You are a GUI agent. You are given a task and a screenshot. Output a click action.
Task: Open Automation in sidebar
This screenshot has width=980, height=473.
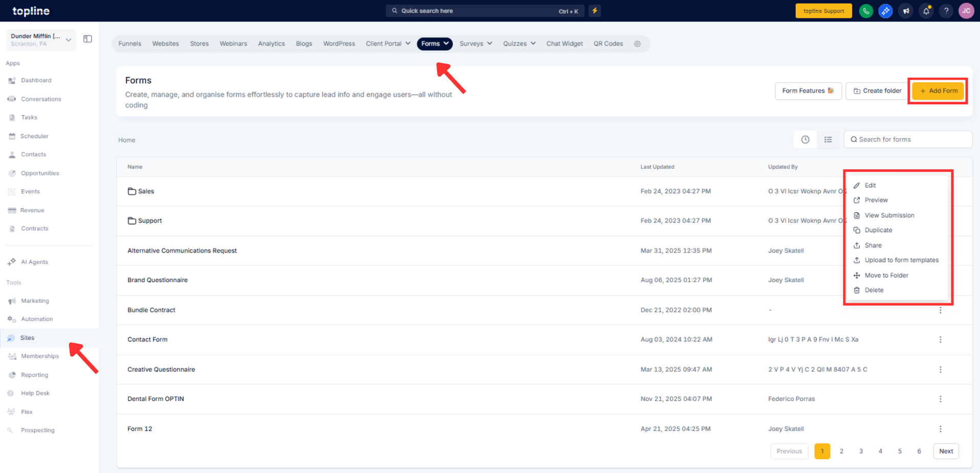click(x=37, y=319)
